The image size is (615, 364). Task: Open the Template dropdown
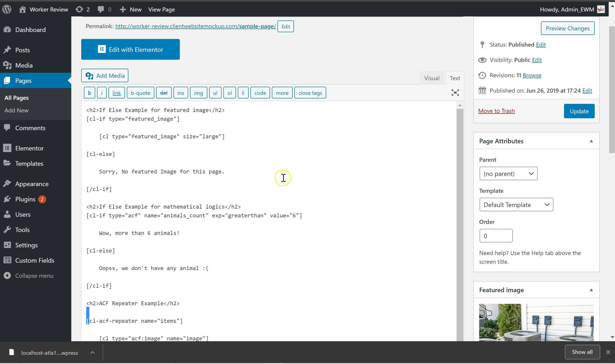(516, 205)
